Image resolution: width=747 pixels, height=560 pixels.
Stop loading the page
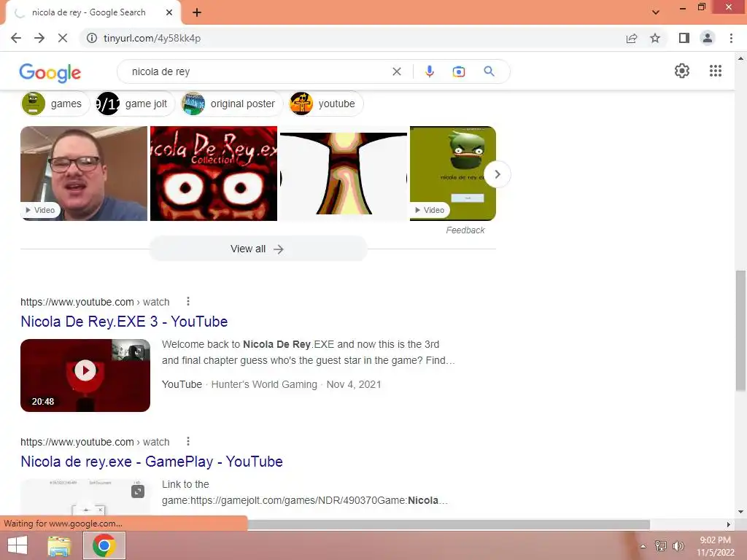63,38
